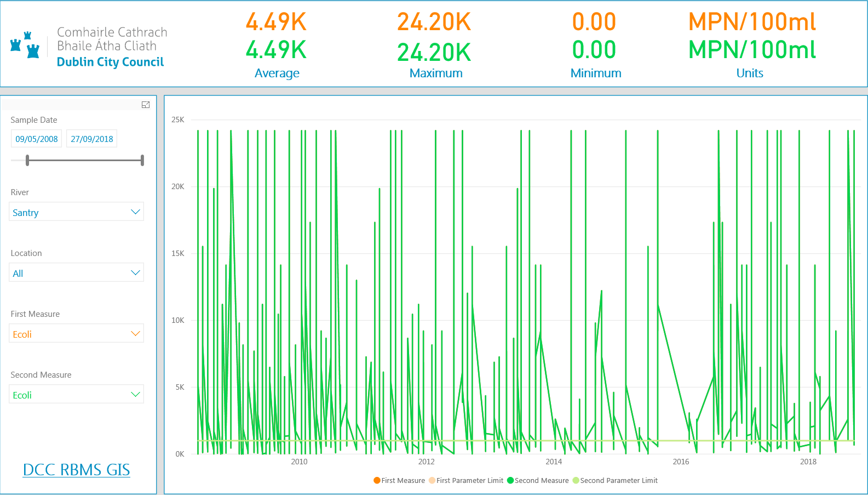Open the First Measure Ecoli dropdown

76,334
